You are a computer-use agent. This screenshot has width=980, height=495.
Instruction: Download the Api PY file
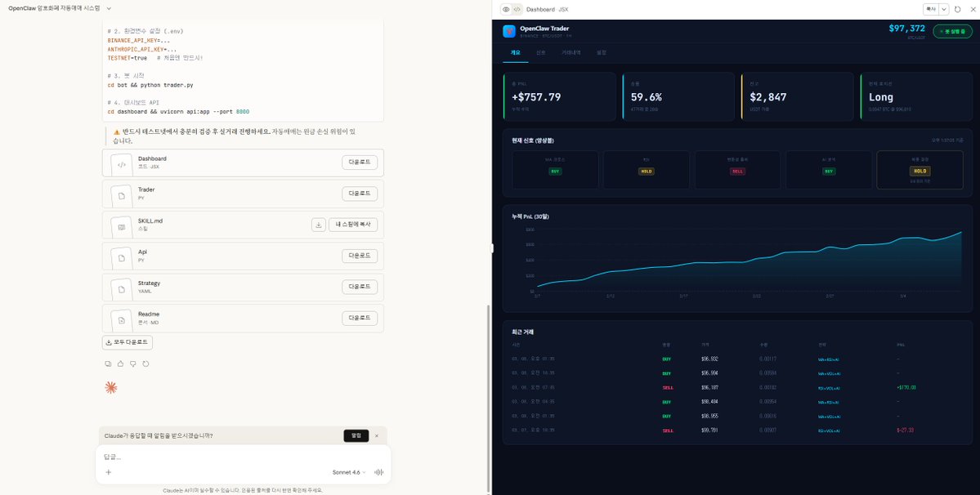pyautogui.click(x=360, y=256)
